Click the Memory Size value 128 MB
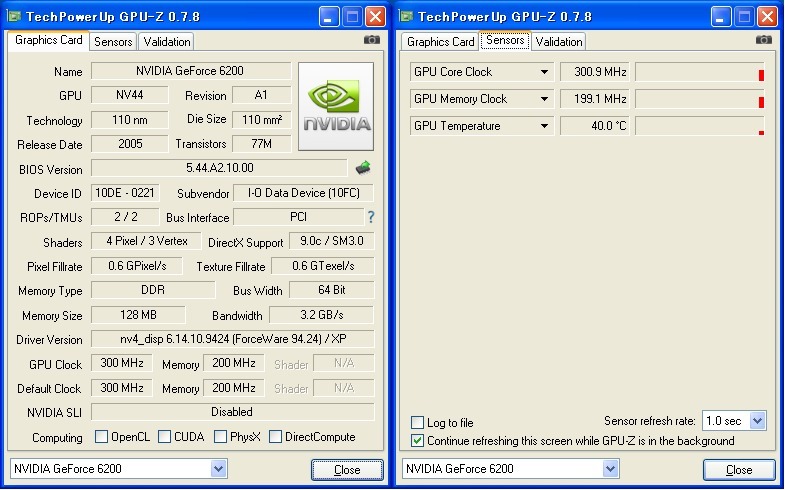Viewport: 785px width, 490px height. [138, 315]
